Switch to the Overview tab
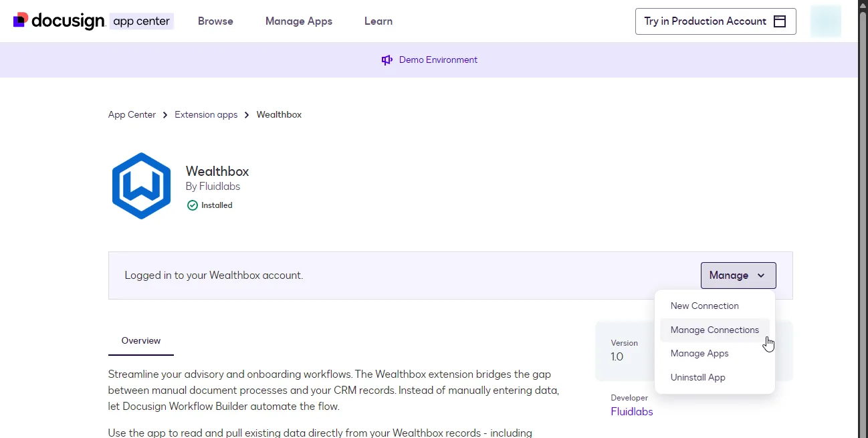 [x=141, y=341]
